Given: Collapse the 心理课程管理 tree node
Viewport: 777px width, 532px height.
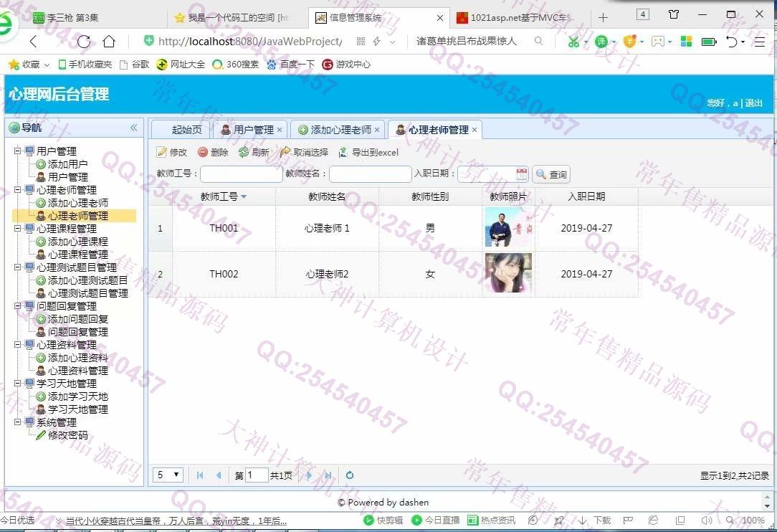Looking at the screenshot, I should click(x=18, y=229).
